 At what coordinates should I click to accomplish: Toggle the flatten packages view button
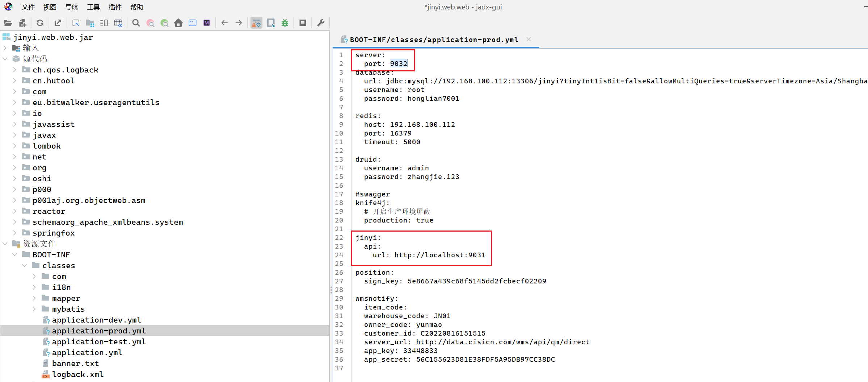(90, 23)
